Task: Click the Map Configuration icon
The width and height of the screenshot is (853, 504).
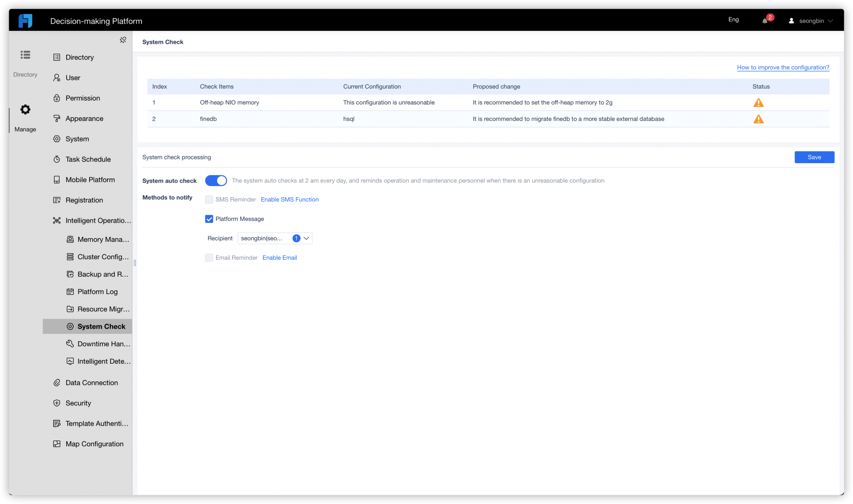Action: (x=57, y=444)
